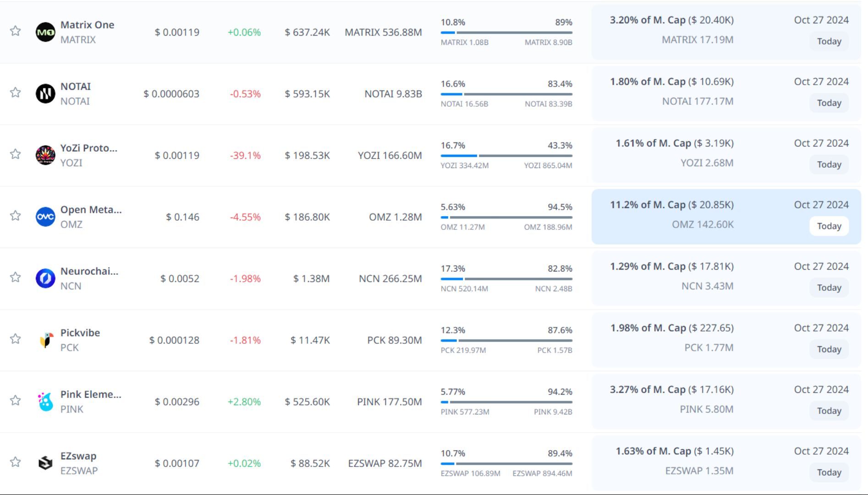The height and width of the screenshot is (495, 868).
Task: Click the Pink Element droplet icon
Action: [x=45, y=402]
